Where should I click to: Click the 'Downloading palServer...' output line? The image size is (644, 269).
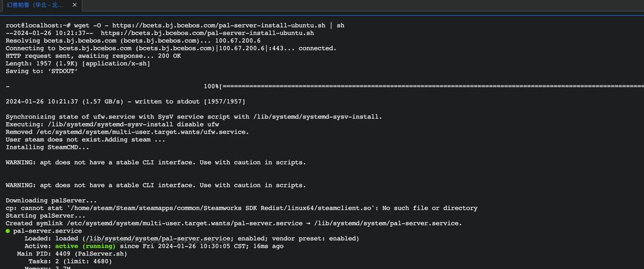pyautogui.click(x=51, y=200)
